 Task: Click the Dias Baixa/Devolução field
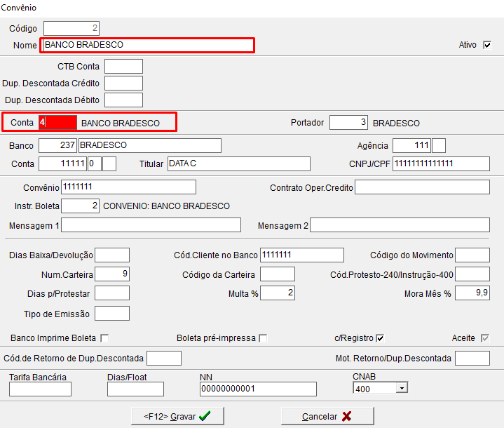pos(112,255)
